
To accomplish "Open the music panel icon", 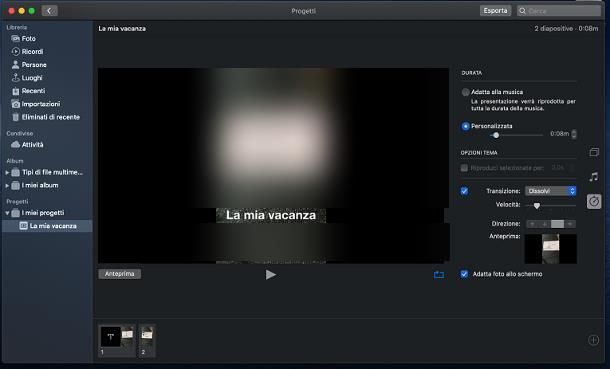I will pyautogui.click(x=594, y=177).
